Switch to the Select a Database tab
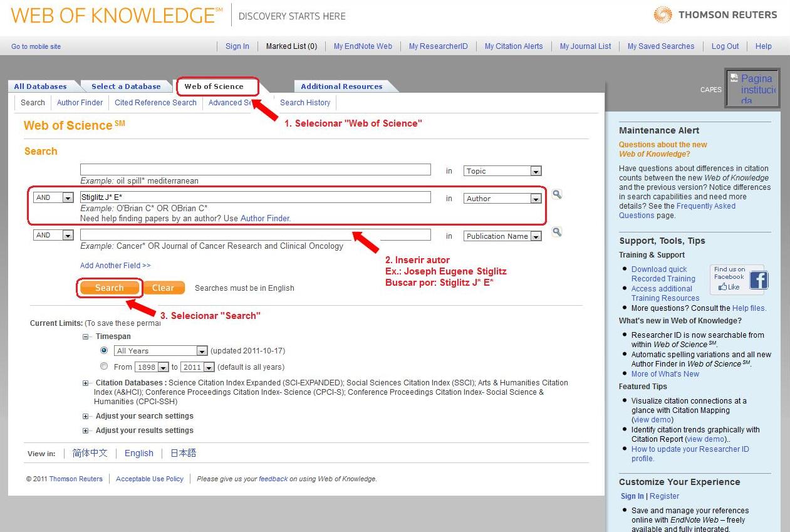Screen dimensions: 790x532 click(x=126, y=86)
